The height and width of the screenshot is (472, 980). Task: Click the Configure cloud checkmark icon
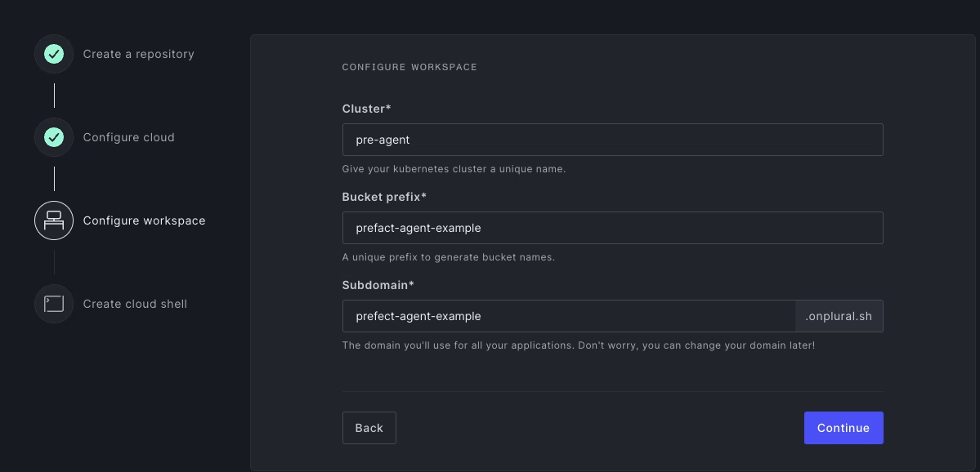point(54,137)
